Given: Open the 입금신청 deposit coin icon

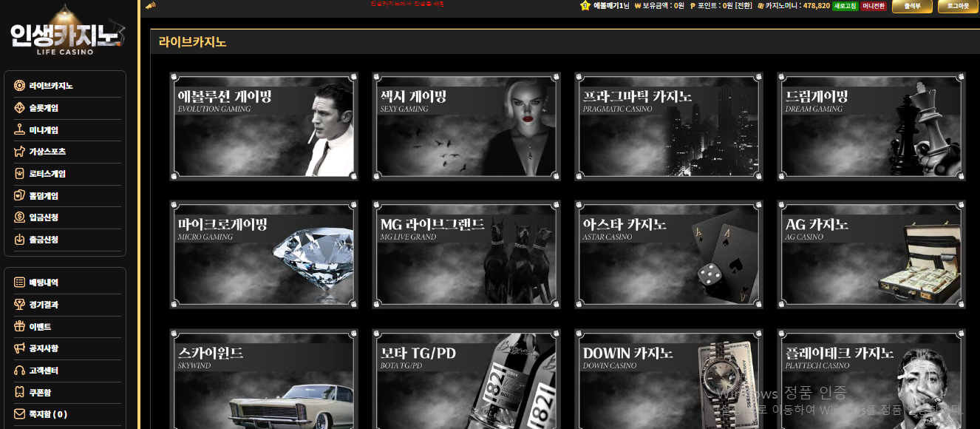Looking at the screenshot, I should point(19,217).
